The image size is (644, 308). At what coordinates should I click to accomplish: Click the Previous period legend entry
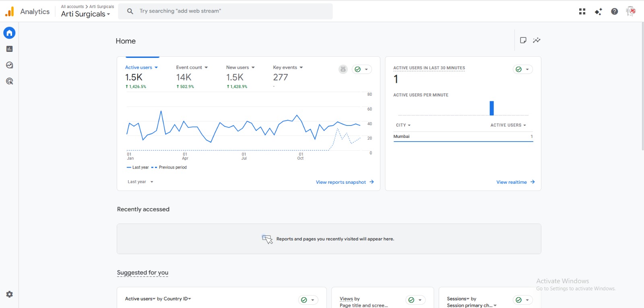[x=169, y=167]
